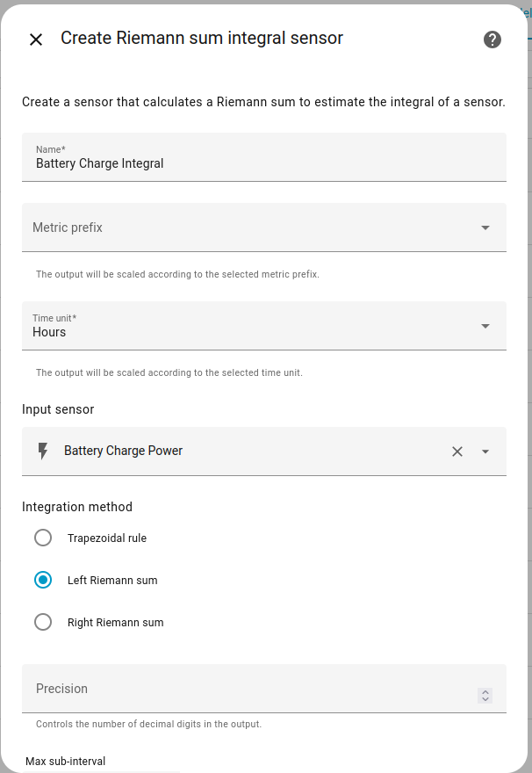Click the Battery Charge Power sensor name
Image resolution: width=532 pixels, height=773 pixels.
[x=123, y=451]
